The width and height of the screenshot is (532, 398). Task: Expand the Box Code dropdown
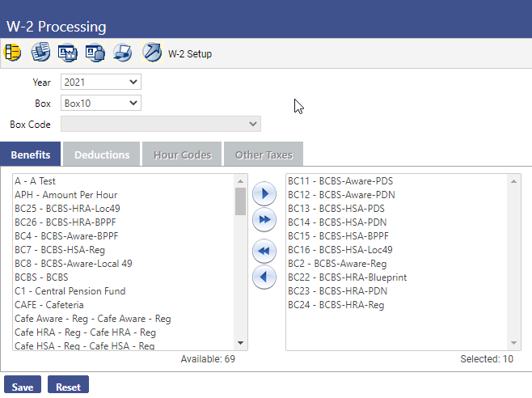[x=161, y=124]
